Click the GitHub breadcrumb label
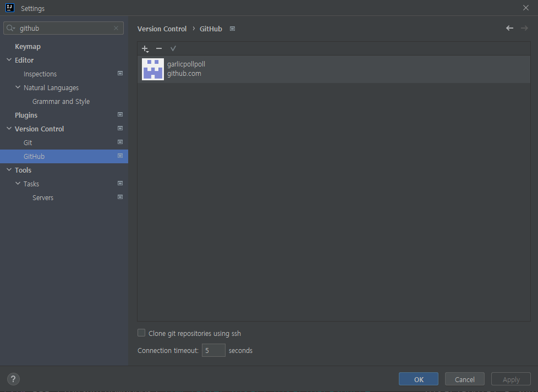The image size is (538, 392). (211, 29)
